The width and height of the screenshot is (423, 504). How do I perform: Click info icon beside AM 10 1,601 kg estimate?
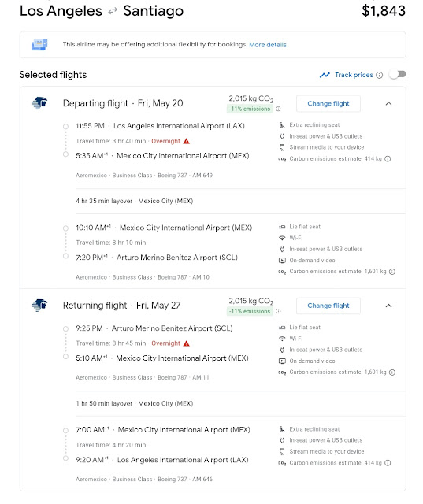pos(392,272)
